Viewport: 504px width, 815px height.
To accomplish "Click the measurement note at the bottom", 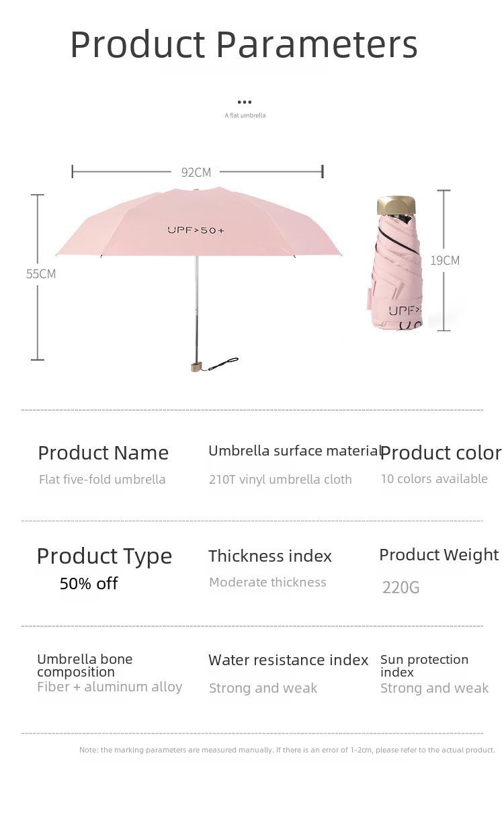I will tap(287, 749).
